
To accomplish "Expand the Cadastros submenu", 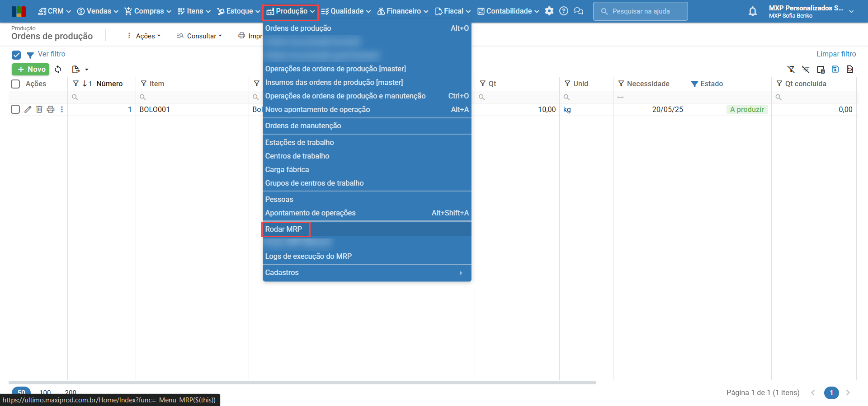I will pyautogui.click(x=367, y=273).
